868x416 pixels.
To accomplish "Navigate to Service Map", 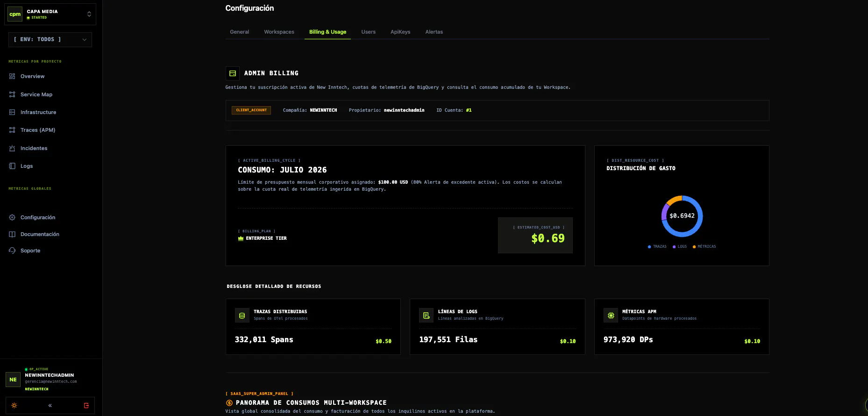I will [36, 94].
